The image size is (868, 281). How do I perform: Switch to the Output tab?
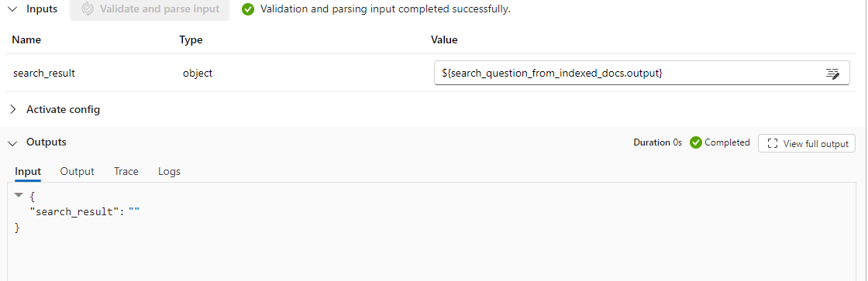click(x=77, y=172)
